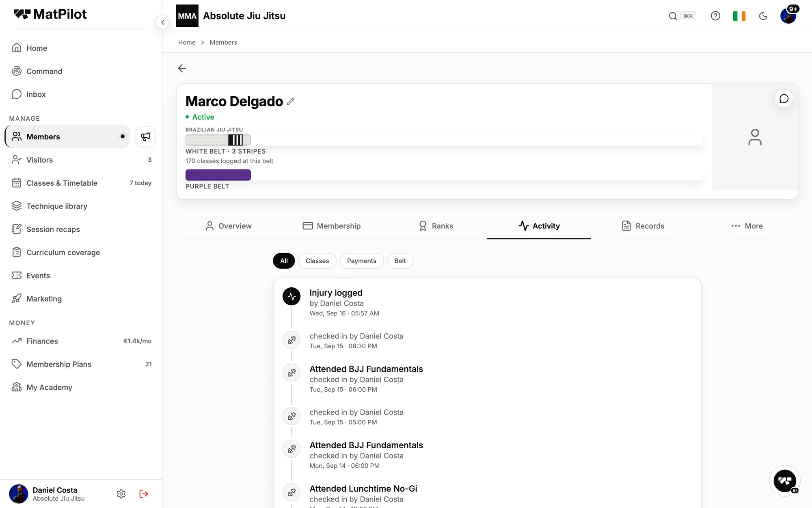Open Home in the sidebar
The image size is (812, 508).
click(x=81, y=48)
